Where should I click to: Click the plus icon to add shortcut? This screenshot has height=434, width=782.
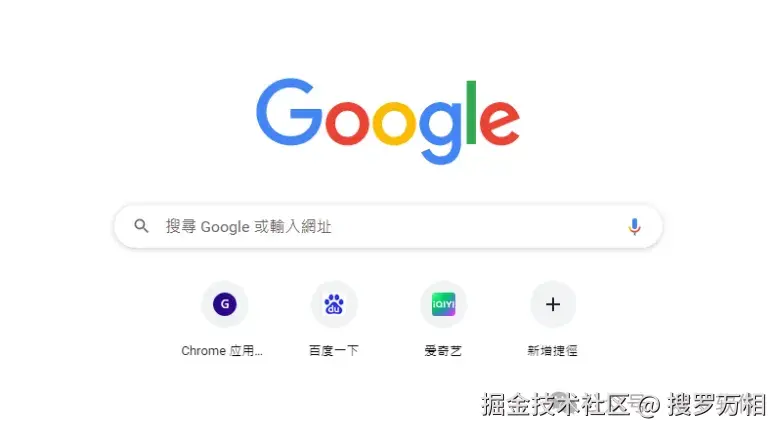click(x=553, y=304)
